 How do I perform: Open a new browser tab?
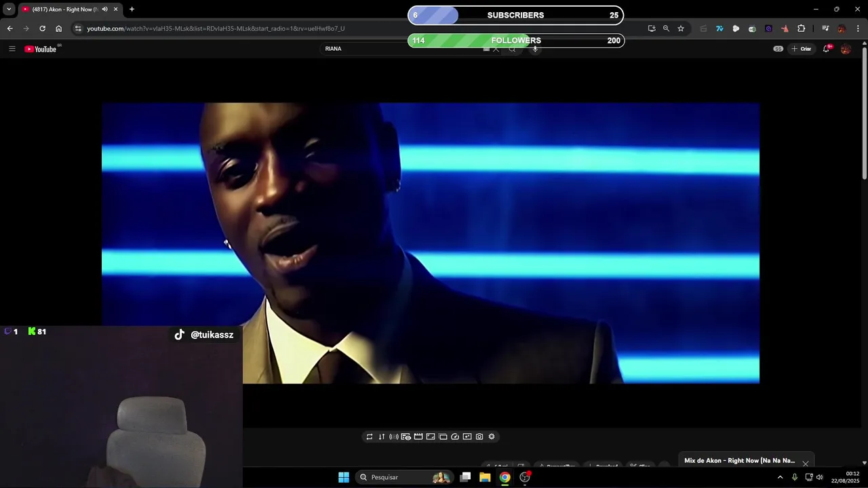132,9
